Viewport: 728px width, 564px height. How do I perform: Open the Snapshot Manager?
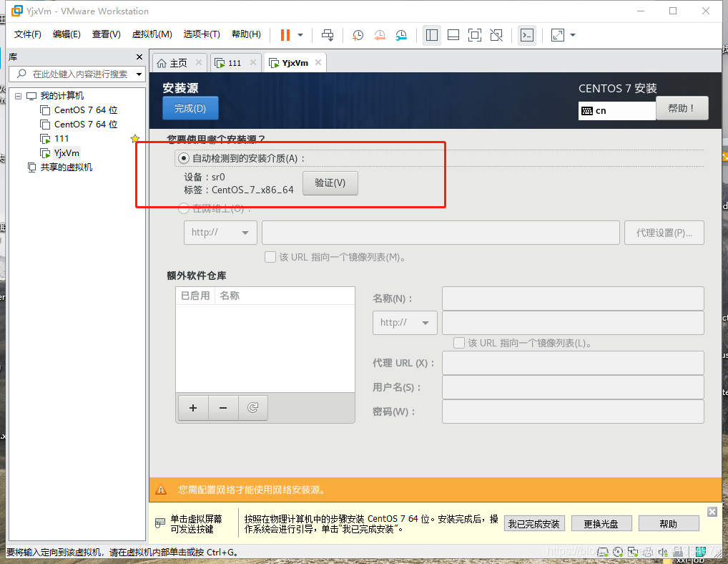pos(401,34)
